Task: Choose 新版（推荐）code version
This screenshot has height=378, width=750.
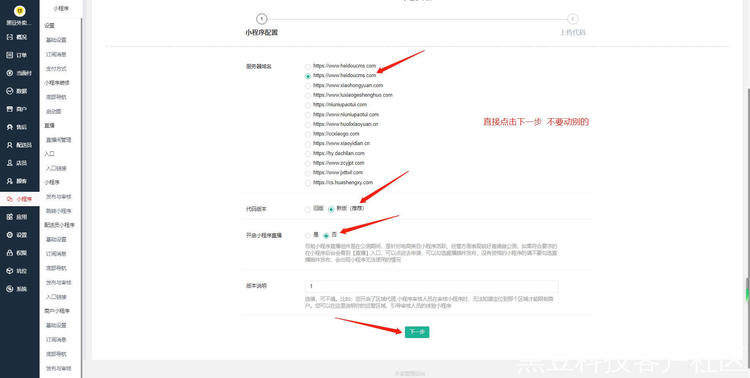Action: [x=331, y=209]
